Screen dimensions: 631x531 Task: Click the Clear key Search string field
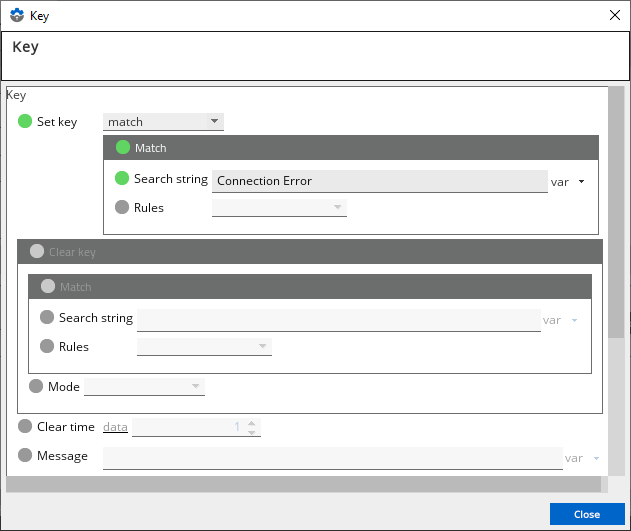[338, 319]
